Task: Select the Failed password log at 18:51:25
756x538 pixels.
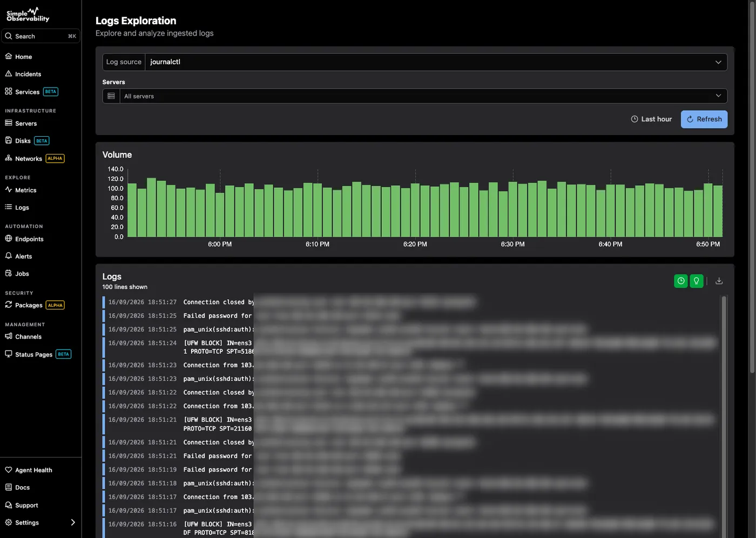Action: pos(410,315)
